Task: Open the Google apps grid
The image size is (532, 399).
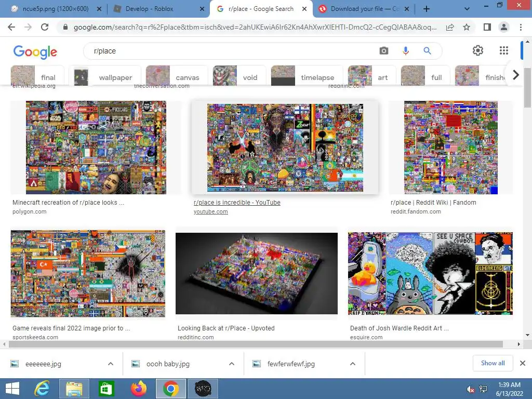Action: click(504, 50)
